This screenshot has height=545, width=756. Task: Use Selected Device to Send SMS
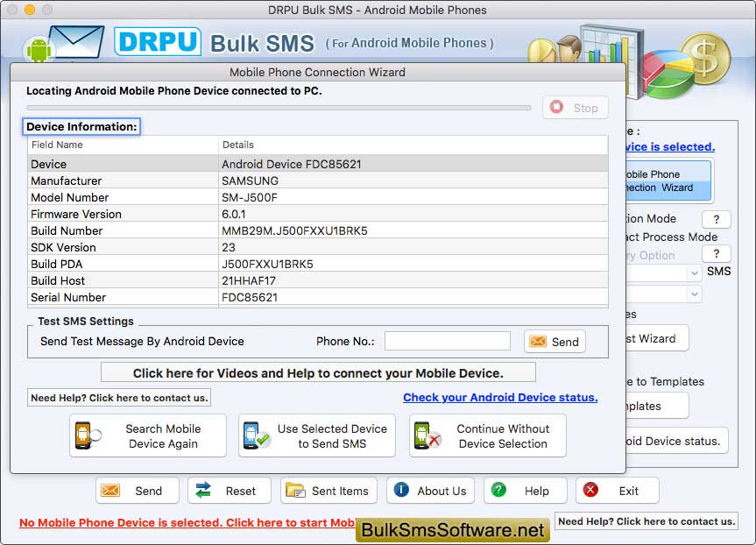click(317, 435)
